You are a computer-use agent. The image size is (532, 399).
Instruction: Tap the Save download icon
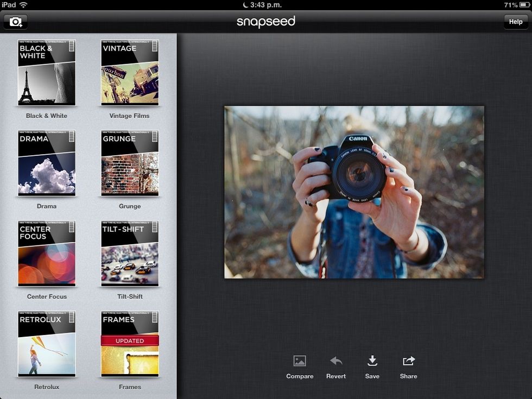pyautogui.click(x=372, y=360)
